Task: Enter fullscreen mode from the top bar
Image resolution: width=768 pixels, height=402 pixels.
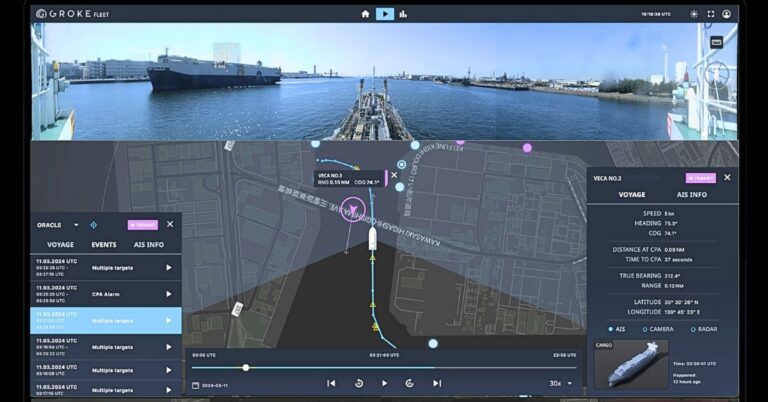Action: [x=710, y=14]
